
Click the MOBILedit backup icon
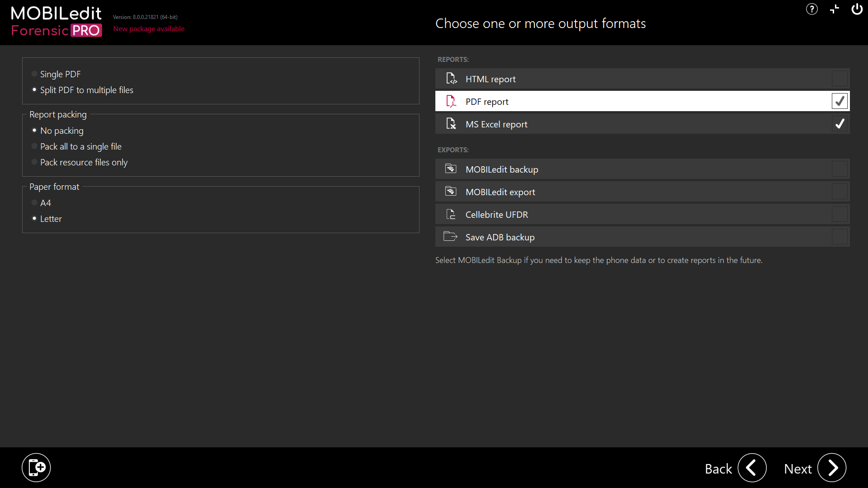click(x=451, y=169)
